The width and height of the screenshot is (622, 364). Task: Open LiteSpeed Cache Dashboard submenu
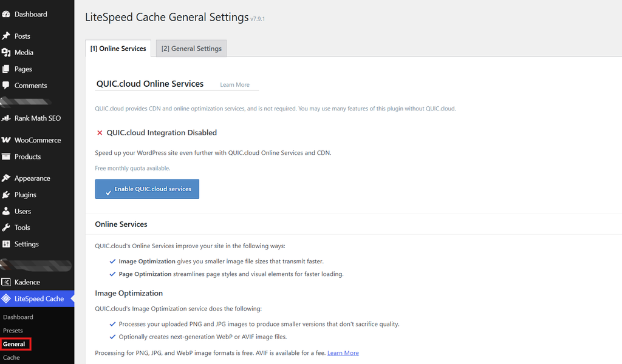coord(18,317)
